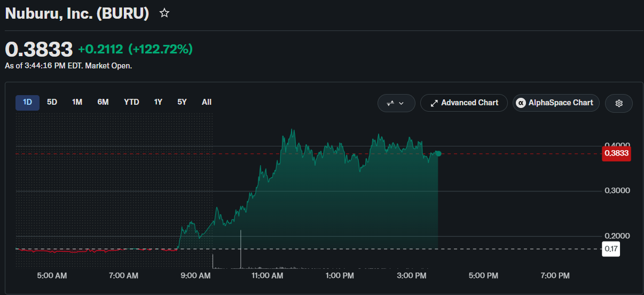
Task: Click the tall volume bar near 10 AM
Action: (241, 249)
